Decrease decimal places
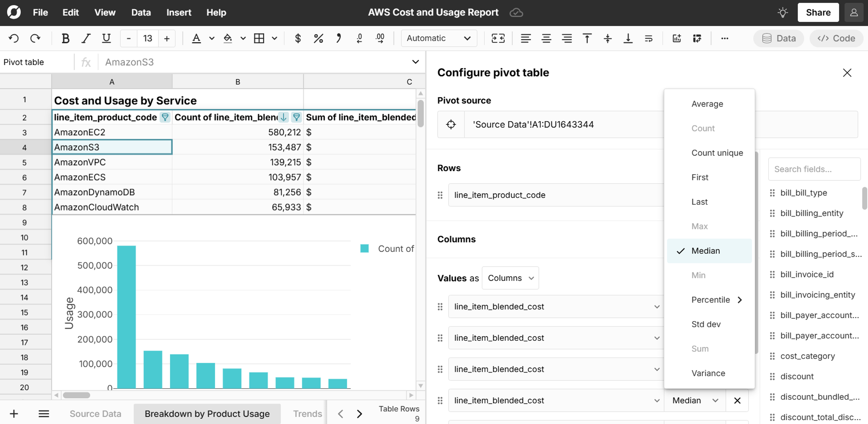This screenshot has width=868, height=424. tap(360, 38)
